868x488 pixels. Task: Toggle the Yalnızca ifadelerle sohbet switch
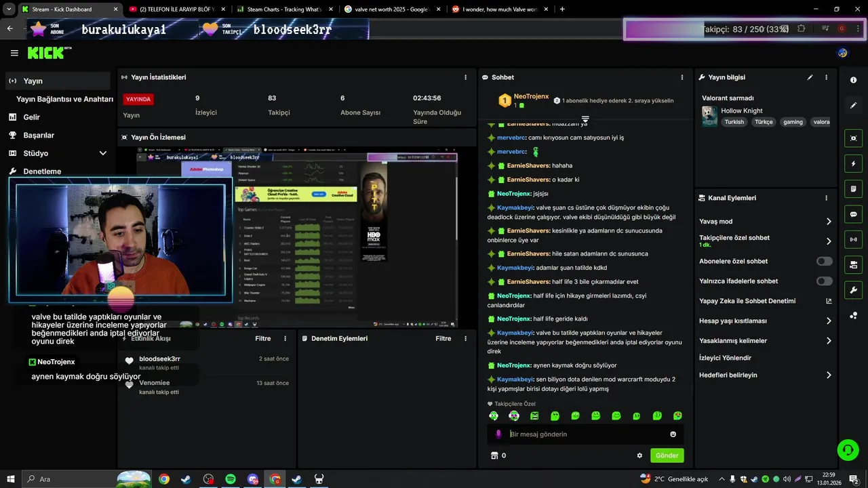pos(825,281)
